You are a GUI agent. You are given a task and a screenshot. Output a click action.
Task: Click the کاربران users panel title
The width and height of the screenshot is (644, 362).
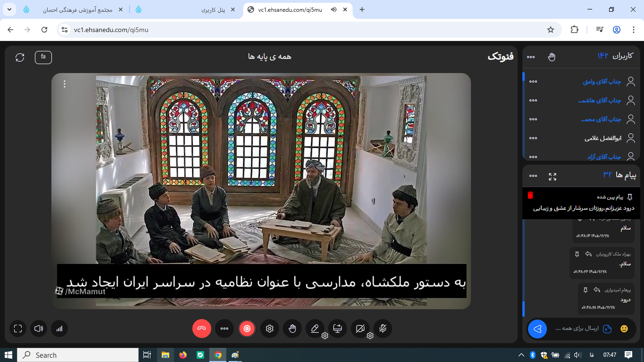pyautogui.click(x=622, y=57)
